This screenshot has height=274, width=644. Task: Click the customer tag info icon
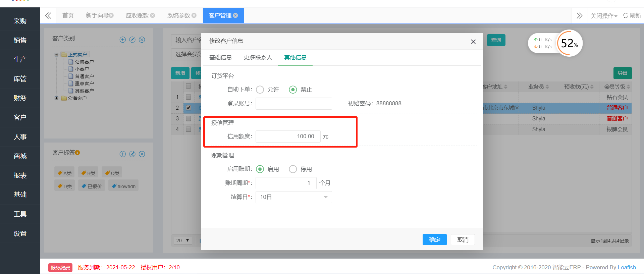tap(77, 153)
